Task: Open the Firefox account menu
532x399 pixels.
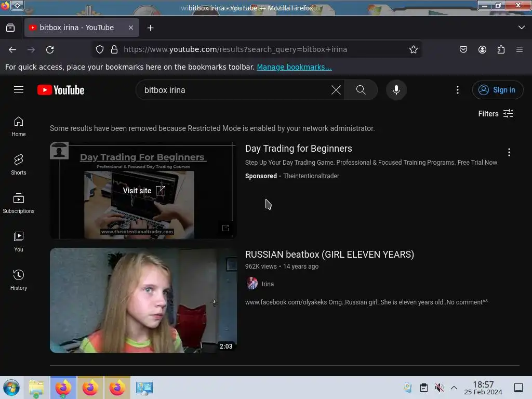Action: pos(482,49)
